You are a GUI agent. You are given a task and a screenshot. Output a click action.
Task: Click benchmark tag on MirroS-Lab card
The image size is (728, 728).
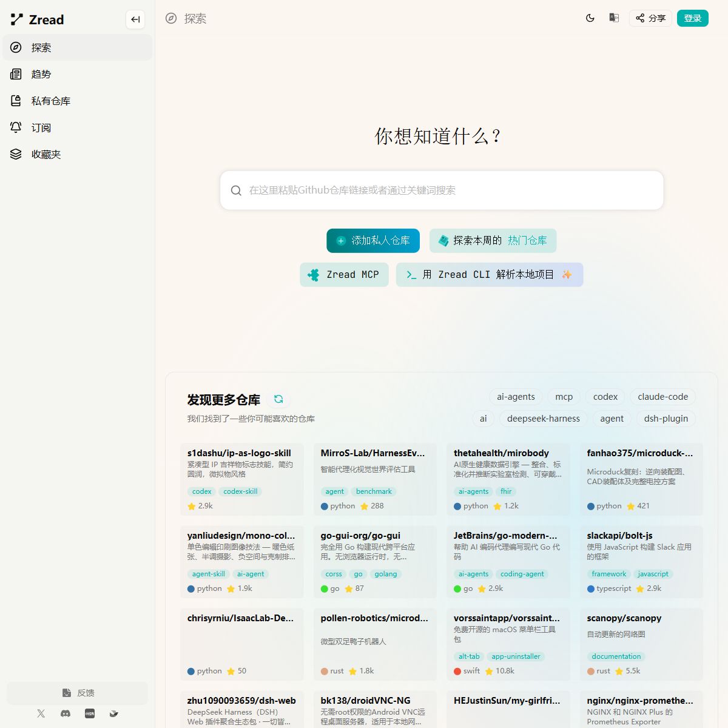(374, 491)
